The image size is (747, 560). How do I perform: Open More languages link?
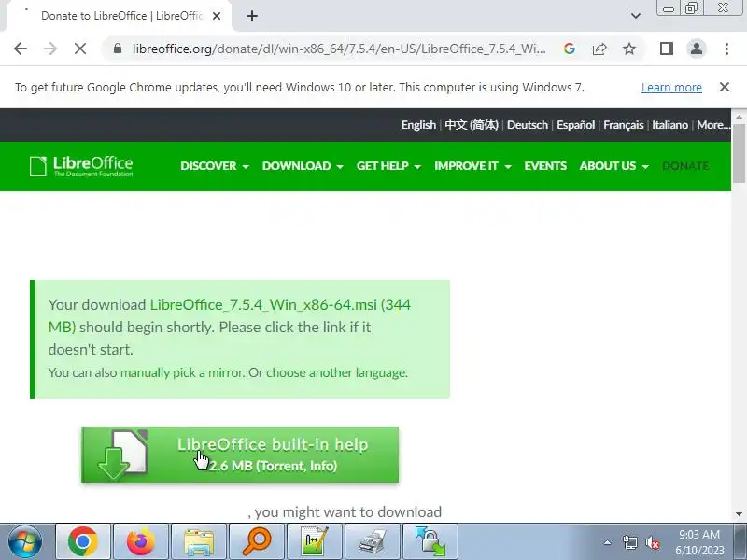click(713, 125)
